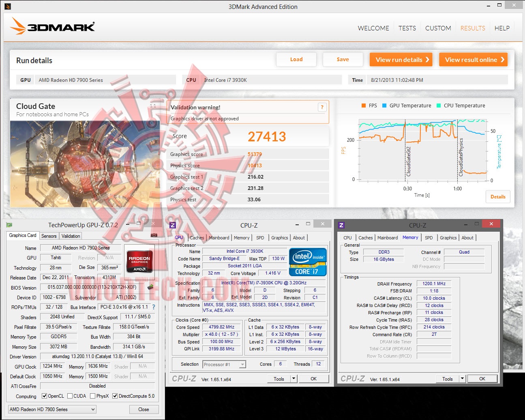
Task: Click the Core Speed value 4799.82 MHz
Action: click(x=221, y=327)
